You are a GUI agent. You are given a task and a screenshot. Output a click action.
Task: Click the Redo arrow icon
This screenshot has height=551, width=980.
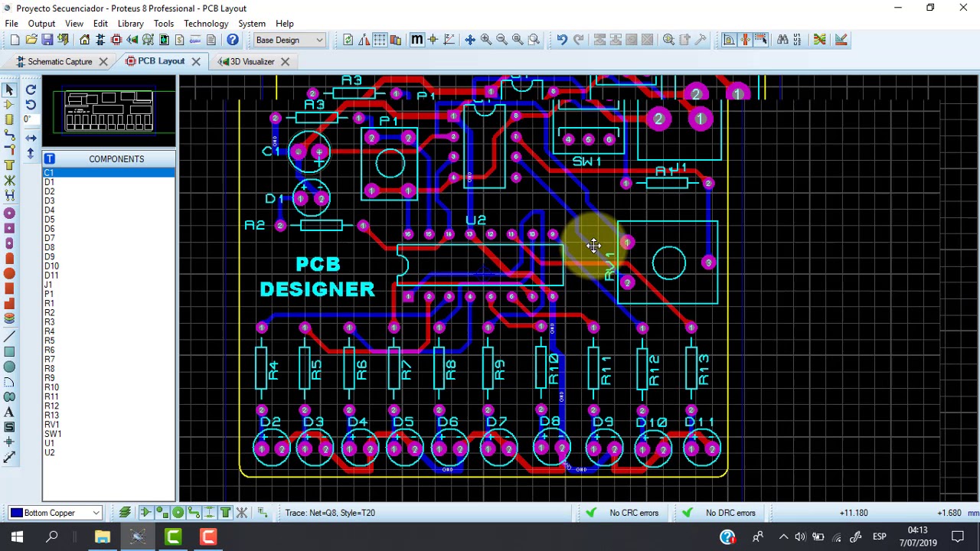(x=579, y=40)
